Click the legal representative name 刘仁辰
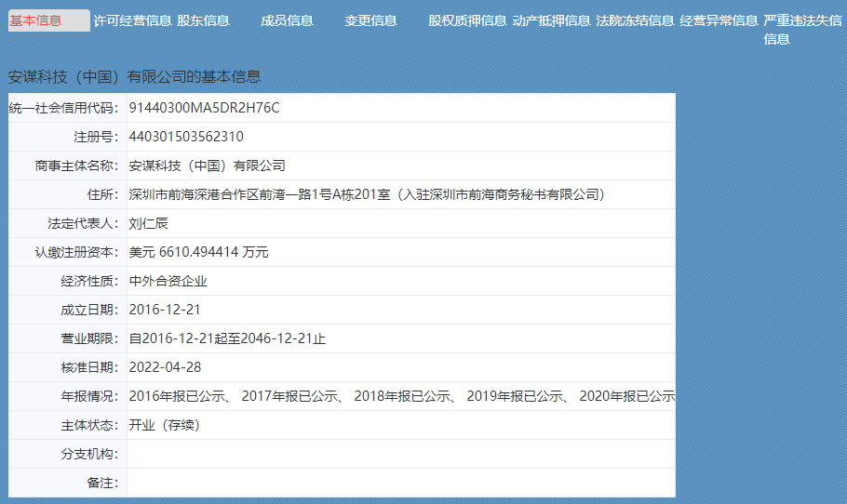Screen dimensions: 847x504 (149, 223)
